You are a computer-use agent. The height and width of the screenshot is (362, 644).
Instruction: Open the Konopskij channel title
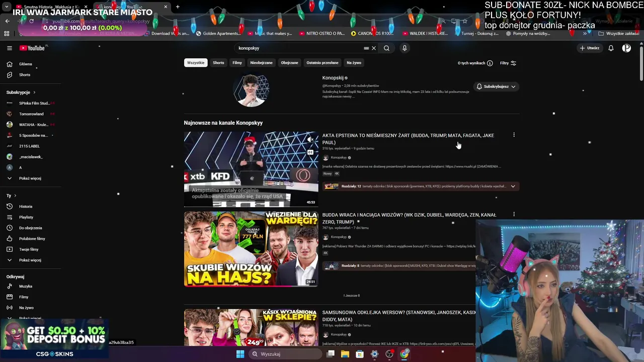[x=333, y=78]
